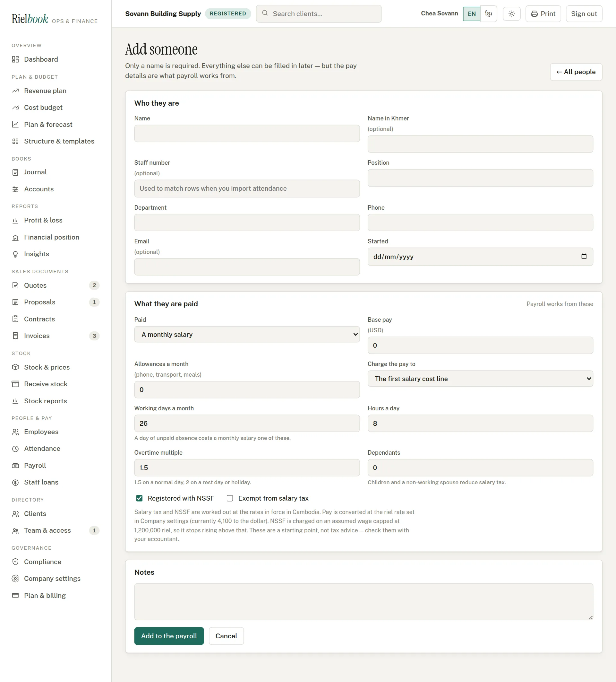
Task: Click the Payroll banknote icon
Action: (15, 466)
